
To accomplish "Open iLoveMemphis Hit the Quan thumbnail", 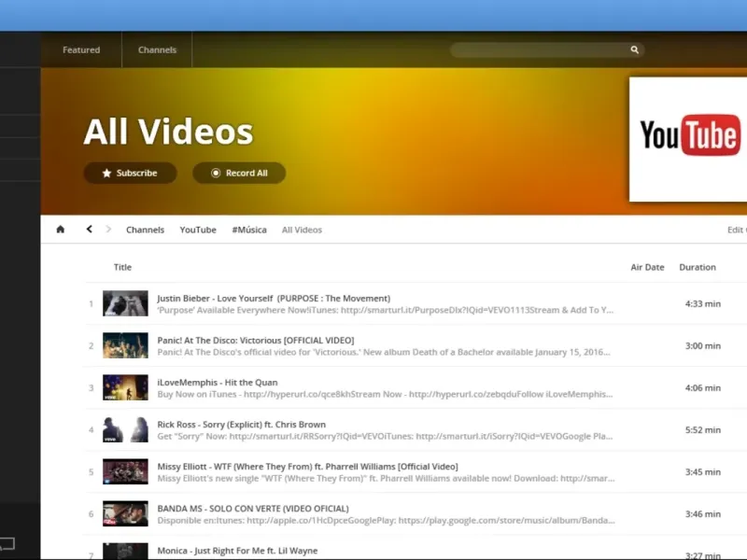I will point(125,387).
